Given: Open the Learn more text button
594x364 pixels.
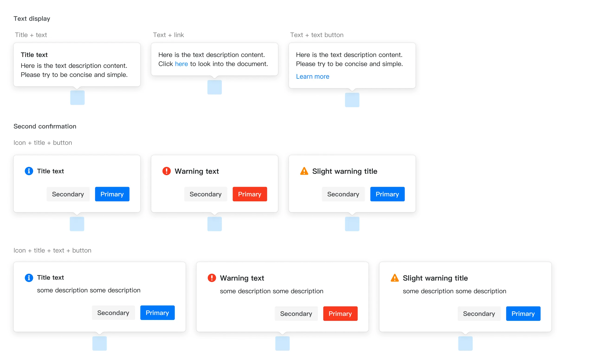Looking at the screenshot, I should point(312,76).
